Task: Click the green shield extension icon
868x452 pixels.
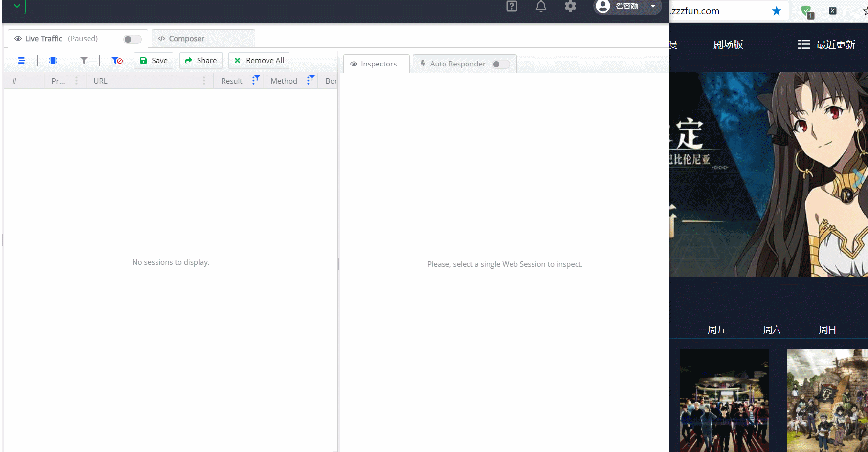Action: tap(807, 12)
